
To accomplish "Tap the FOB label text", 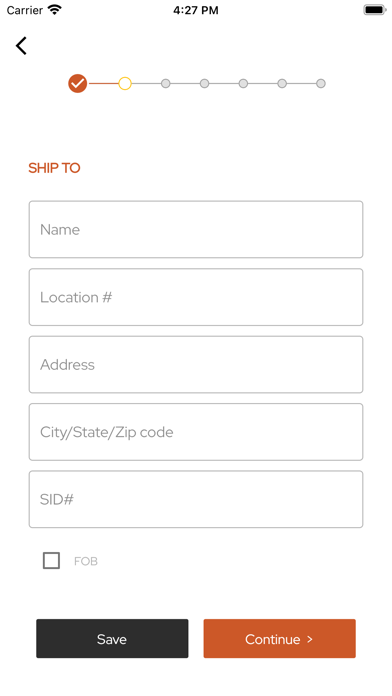I will [86, 562].
